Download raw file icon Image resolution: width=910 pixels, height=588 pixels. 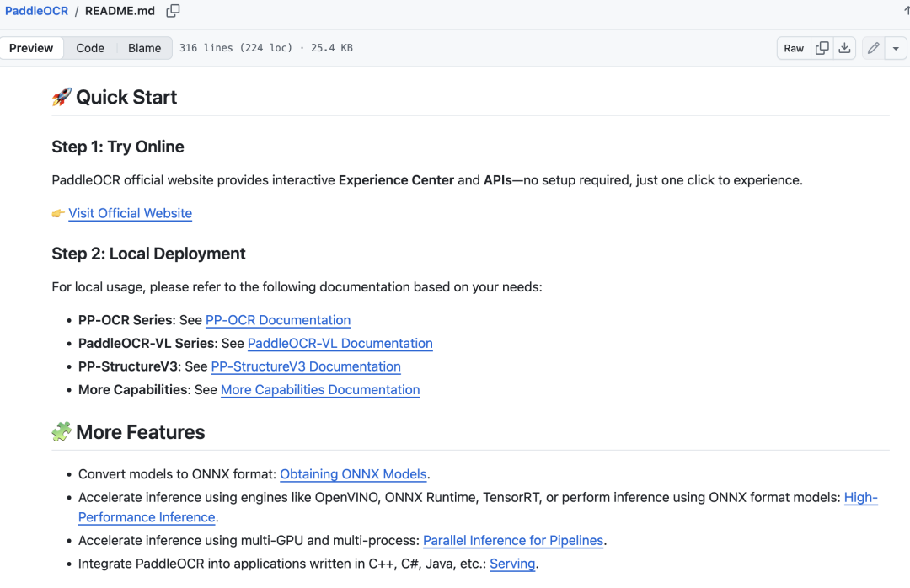tap(844, 48)
